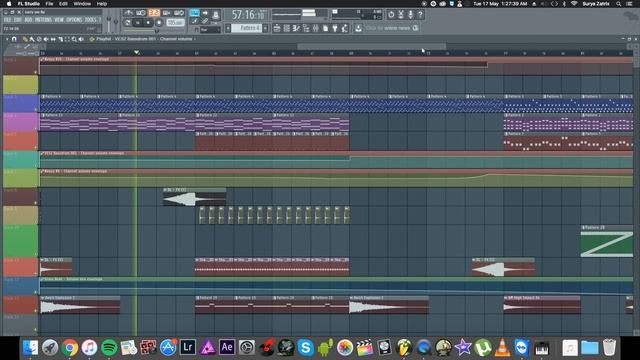Screen dimensions: 640x360
Task: Click the download arrow icon beside online news
Action: (x=358, y=28)
